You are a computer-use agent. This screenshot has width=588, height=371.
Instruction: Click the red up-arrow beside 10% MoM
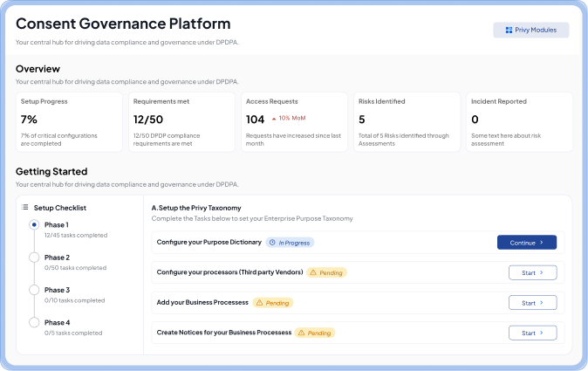[274, 119]
